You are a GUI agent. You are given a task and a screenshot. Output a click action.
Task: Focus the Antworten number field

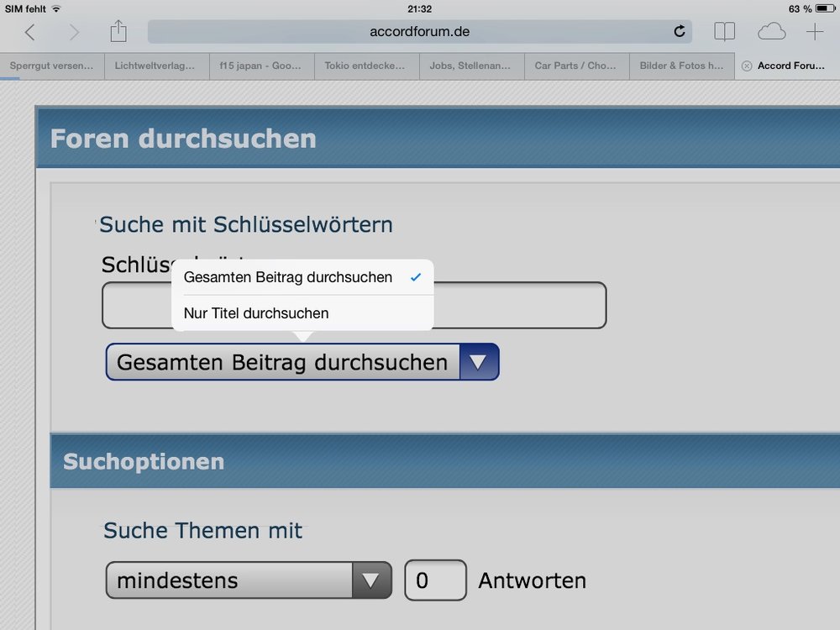[435, 580]
